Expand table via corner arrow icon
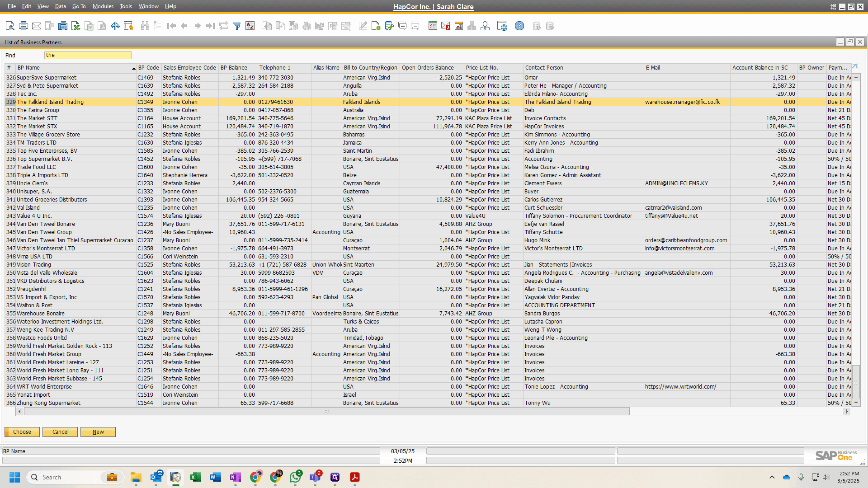Image resolution: width=868 pixels, height=488 pixels. click(854, 66)
